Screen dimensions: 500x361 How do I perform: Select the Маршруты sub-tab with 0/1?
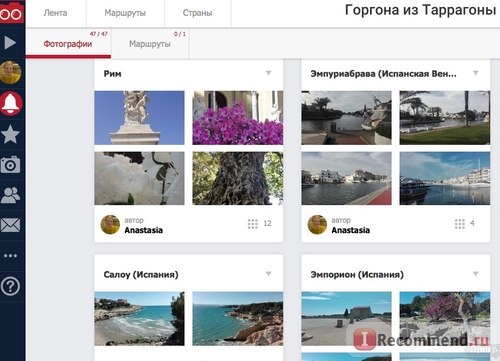coord(150,44)
